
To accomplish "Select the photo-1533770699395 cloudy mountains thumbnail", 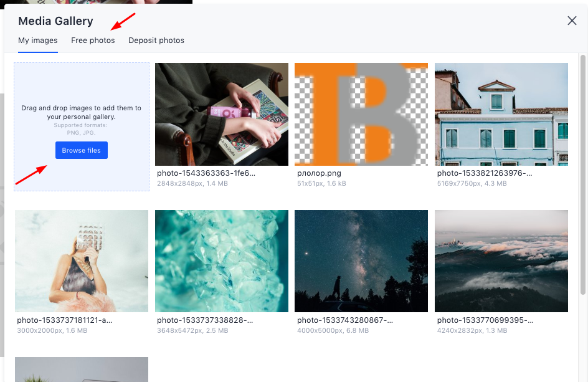I will 501,261.
